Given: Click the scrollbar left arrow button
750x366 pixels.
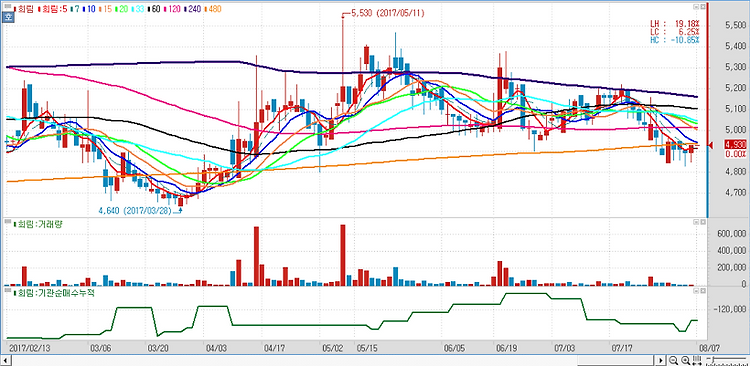Looking at the screenshot, I should point(7,360).
